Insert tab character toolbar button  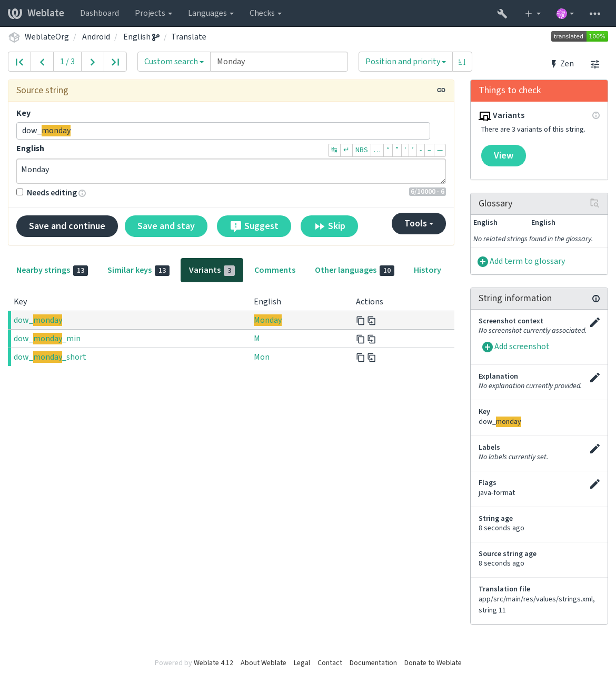pos(334,150)
